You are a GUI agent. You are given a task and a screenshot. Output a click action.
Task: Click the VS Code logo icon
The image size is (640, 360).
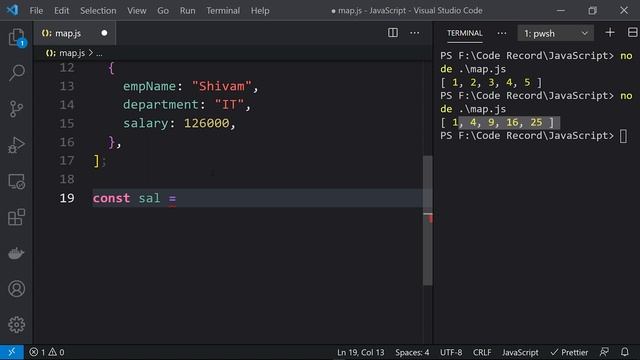pyautogui.click(x=12, y=10)
